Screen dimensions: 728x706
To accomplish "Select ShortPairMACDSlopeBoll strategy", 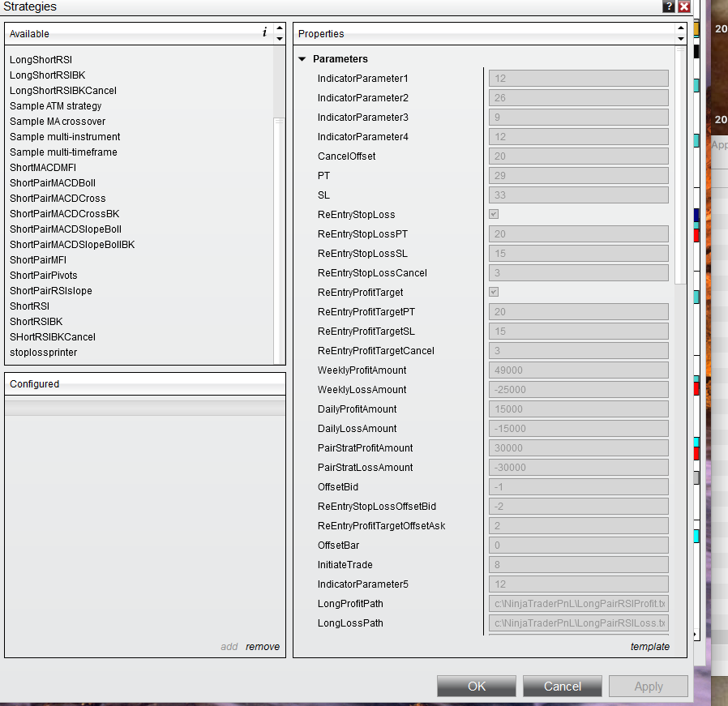I will 66,229.
